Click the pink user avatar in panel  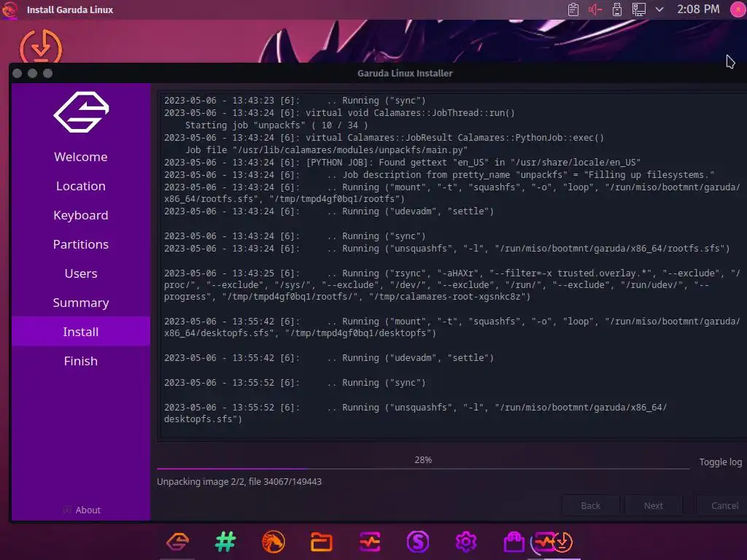(x=738, y=9)
